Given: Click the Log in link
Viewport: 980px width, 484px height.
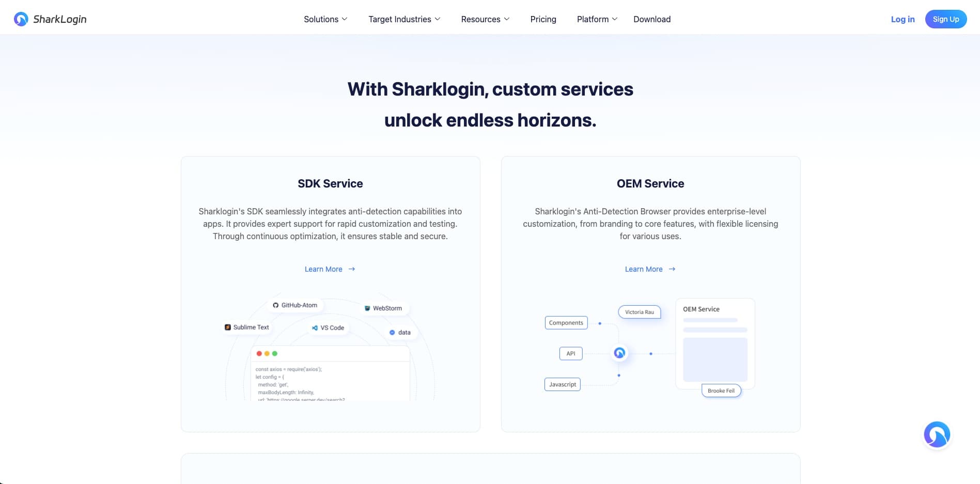Looking at the screenshot, I should click(903, 19).
